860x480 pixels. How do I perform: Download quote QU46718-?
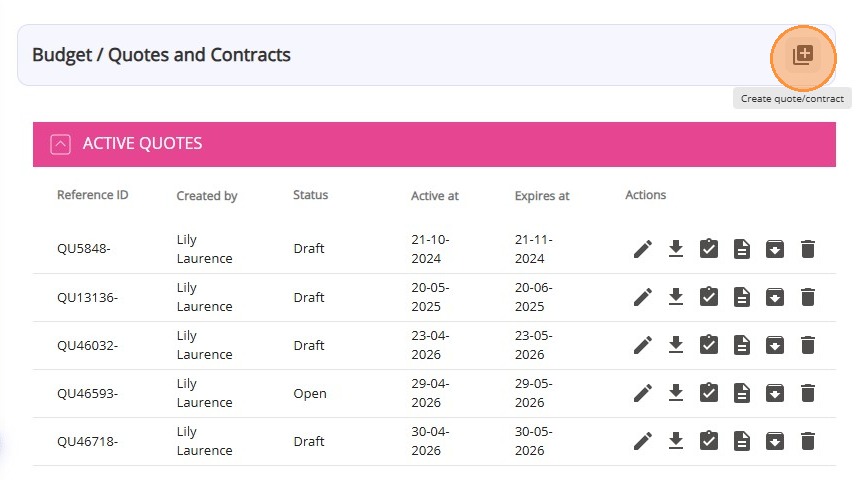[x=676, y=441]
